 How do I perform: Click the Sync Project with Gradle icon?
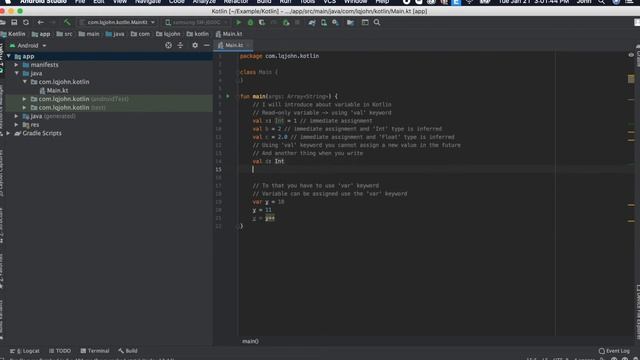pos(312,22)
